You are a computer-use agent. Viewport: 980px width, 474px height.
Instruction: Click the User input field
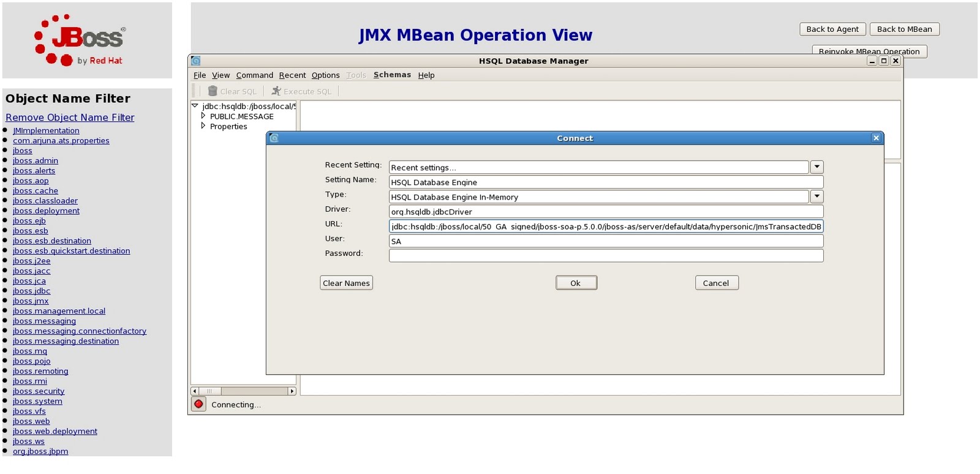click(x=606, y=241)
